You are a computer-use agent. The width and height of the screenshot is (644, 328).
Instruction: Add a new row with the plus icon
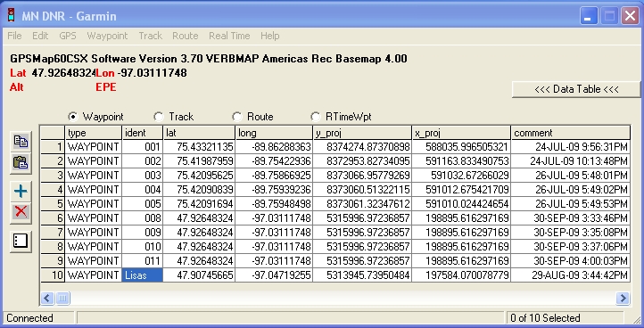point(21,191)
